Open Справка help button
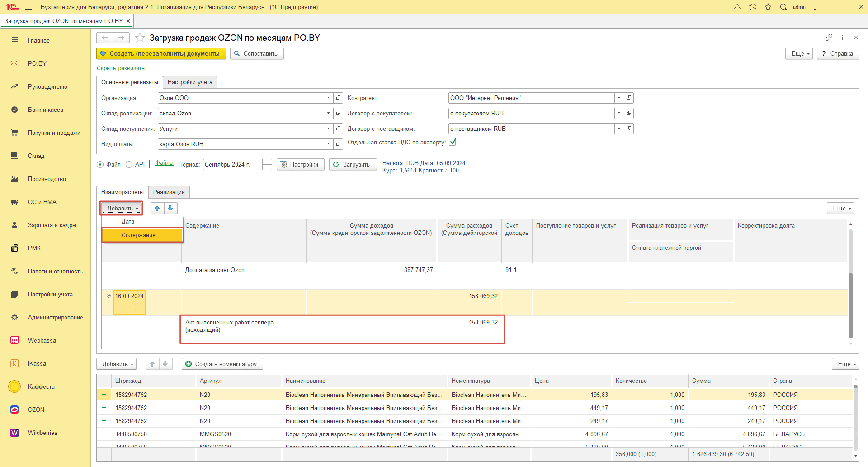 click(x=838, y=53)
